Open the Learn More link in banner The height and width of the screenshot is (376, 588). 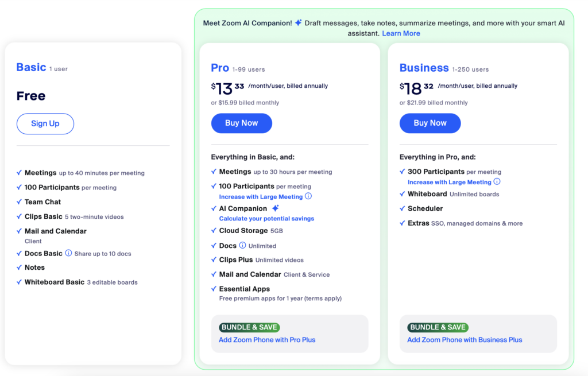pos(401,33)
